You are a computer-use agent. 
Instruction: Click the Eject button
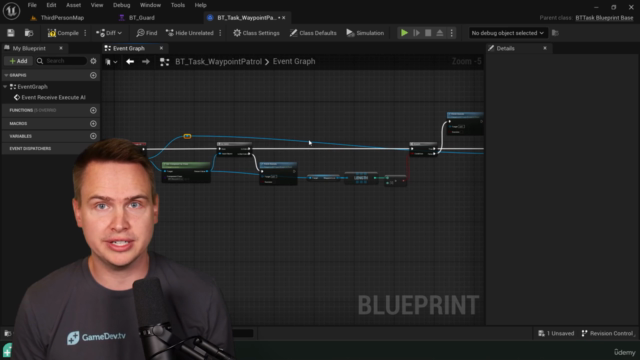(440, 33)
